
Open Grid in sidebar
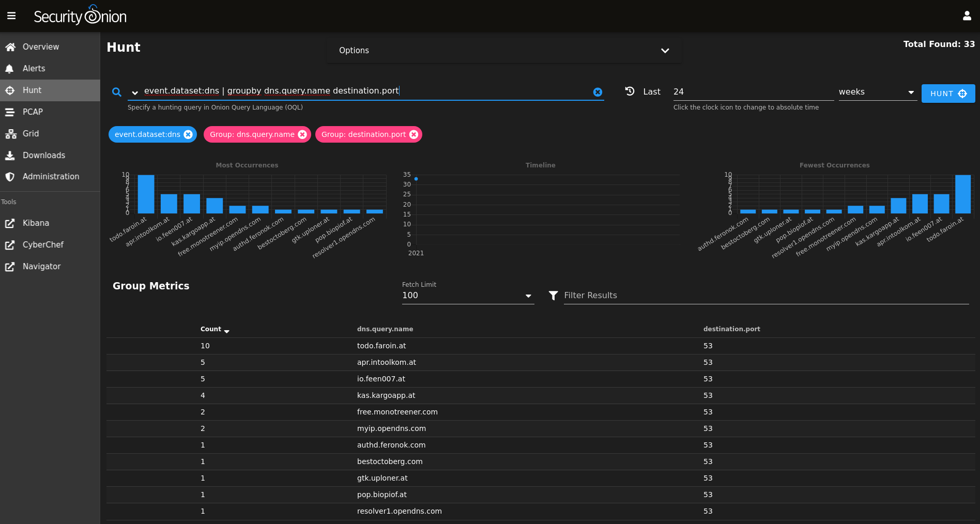[50, 133]
